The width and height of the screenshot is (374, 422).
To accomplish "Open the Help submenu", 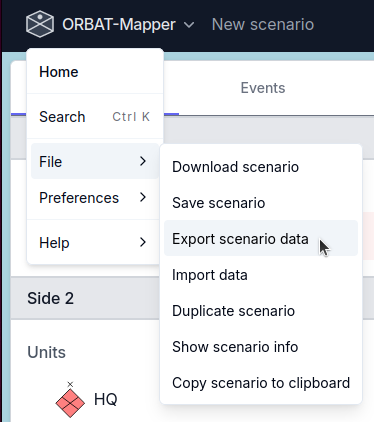I will pyautogui.click(x=95, y=242).
